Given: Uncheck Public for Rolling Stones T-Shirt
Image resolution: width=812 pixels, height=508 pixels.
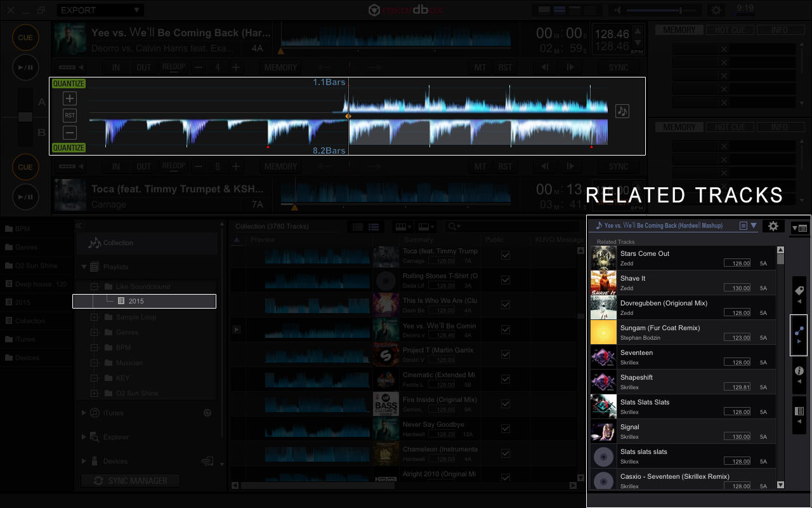Looking at the screenshot, I should click(506, 279).
